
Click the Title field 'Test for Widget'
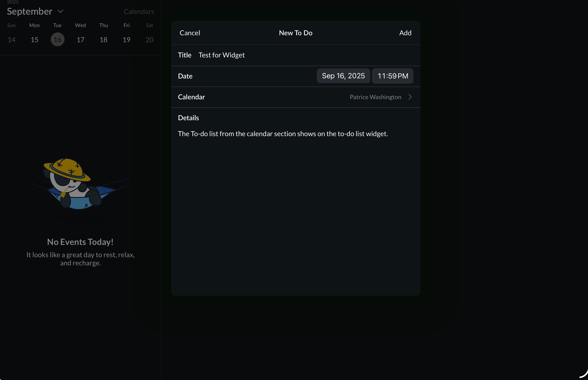221,55
